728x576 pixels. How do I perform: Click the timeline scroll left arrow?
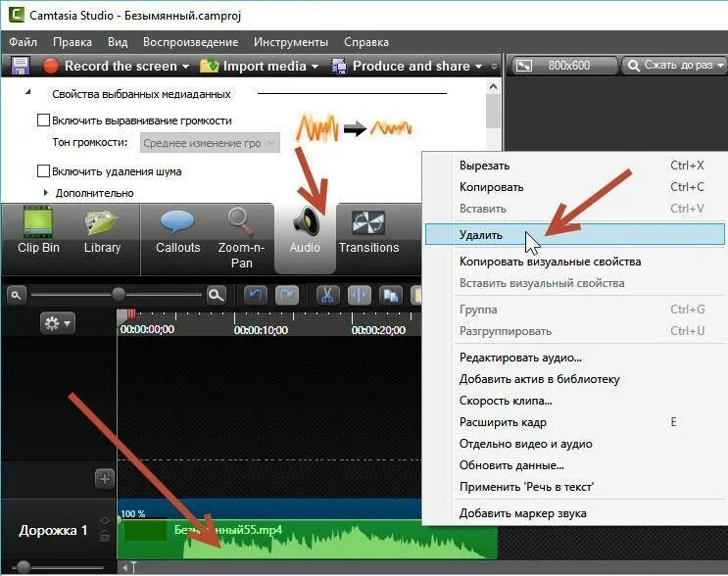[x=124, y=567]
